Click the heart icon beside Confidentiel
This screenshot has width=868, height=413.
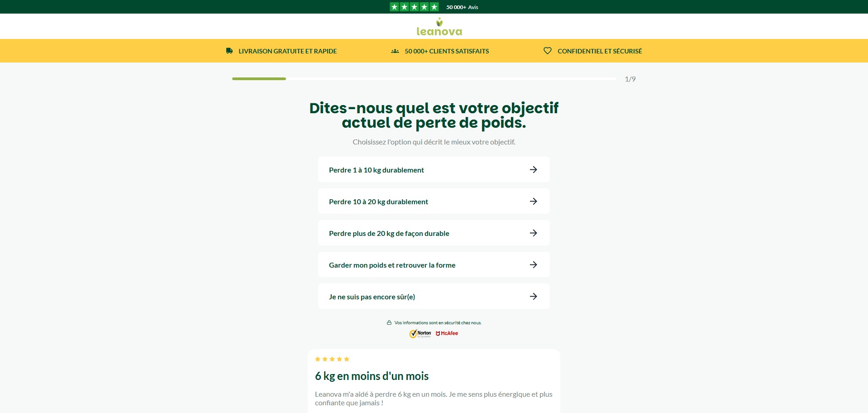(x=547, y=51)
